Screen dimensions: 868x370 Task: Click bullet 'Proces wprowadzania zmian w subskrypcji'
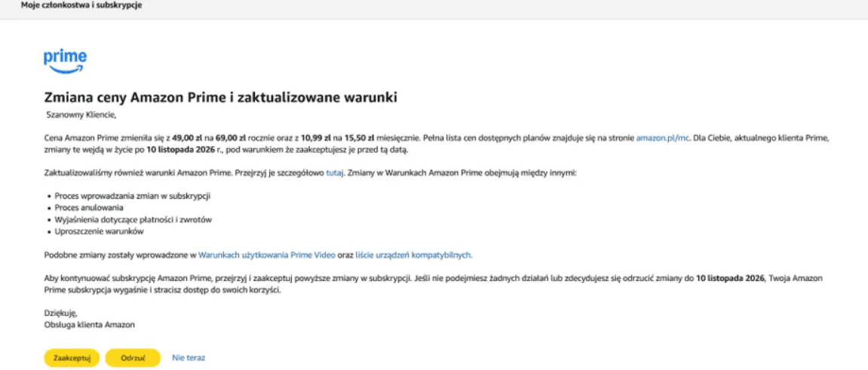click(x=133, y=196)
